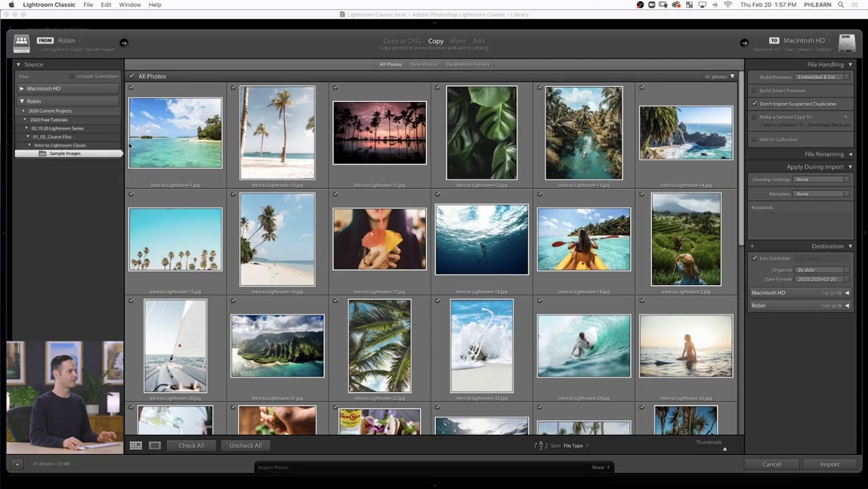Viewport: 868px width, 489px height.
Task: Collapse the Source panel
Action: 20,64
